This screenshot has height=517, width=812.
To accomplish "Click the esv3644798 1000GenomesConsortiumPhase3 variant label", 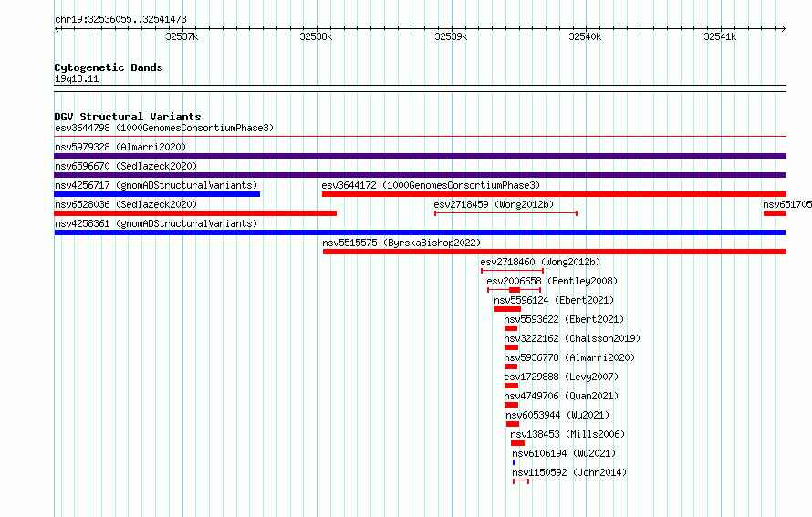I will (x=164, y=128).
